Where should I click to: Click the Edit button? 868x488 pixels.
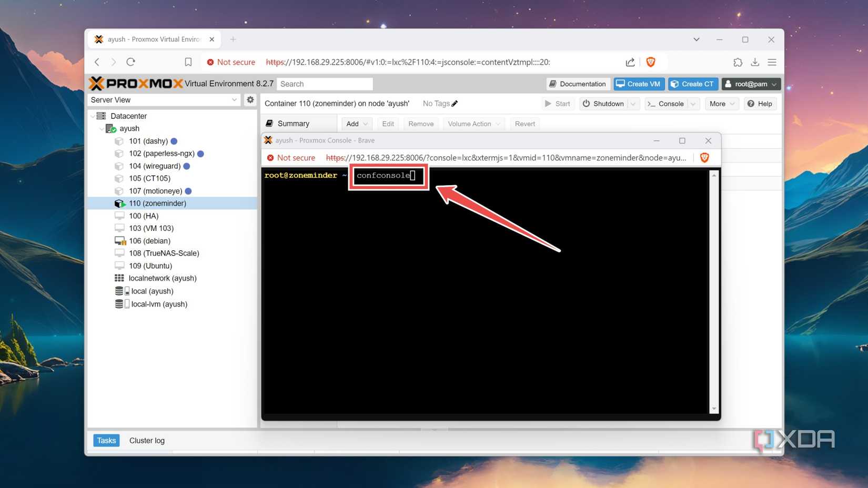[x=388, y=124]
